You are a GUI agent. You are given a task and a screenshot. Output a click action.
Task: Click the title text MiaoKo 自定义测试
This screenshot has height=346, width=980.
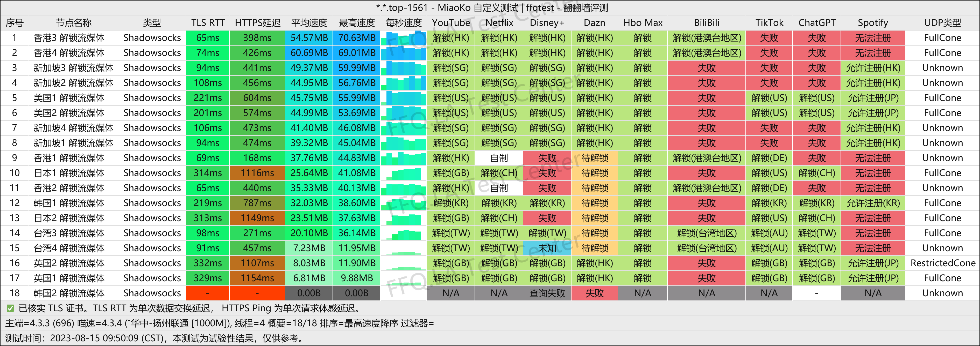click(x=478, y=8)
